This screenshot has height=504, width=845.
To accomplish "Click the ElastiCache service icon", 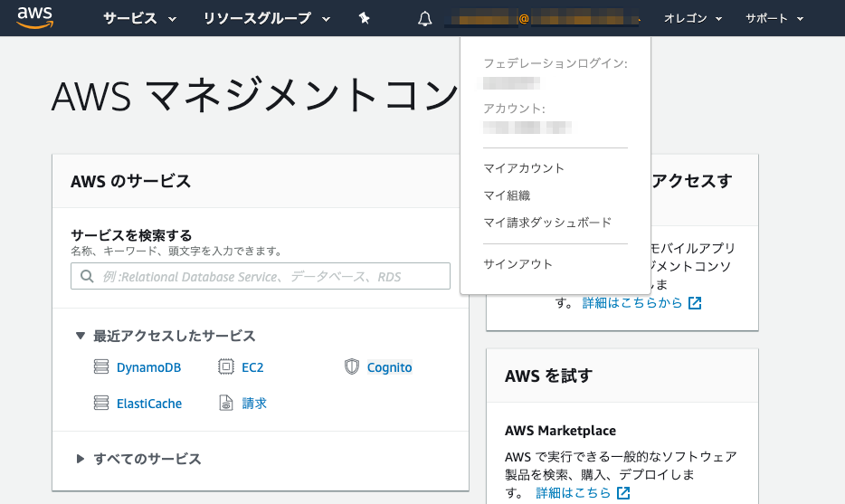I will (x=101, y=403).
